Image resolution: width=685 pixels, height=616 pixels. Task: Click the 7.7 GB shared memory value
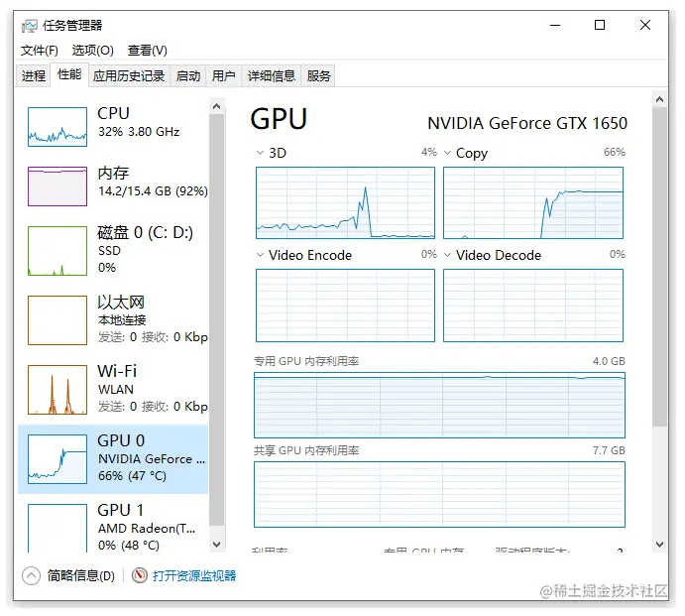[609, 450]
